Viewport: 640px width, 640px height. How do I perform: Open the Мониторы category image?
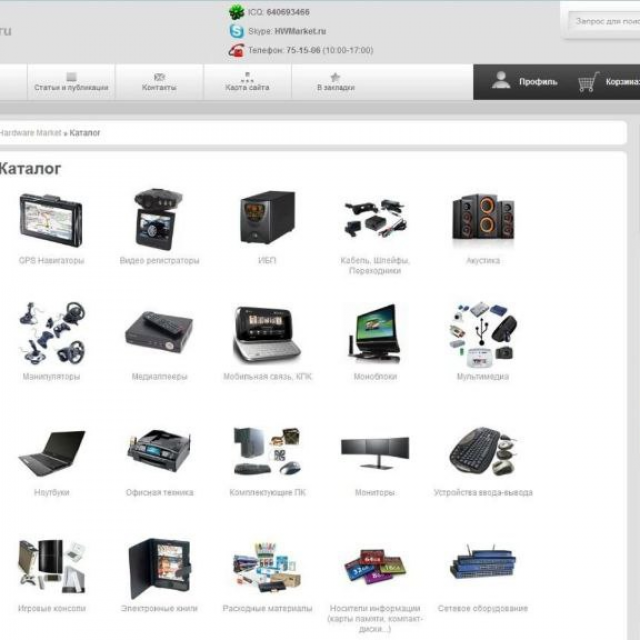pyautogui.click(x=375, y=452)
